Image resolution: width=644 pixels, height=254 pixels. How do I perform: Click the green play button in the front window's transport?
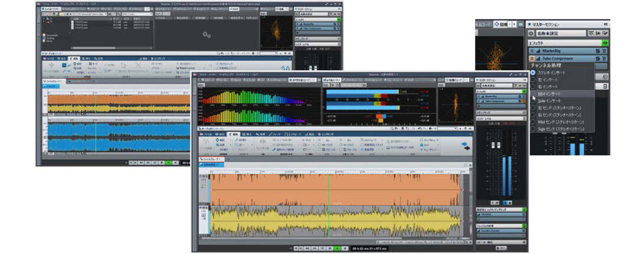[337, 248]
